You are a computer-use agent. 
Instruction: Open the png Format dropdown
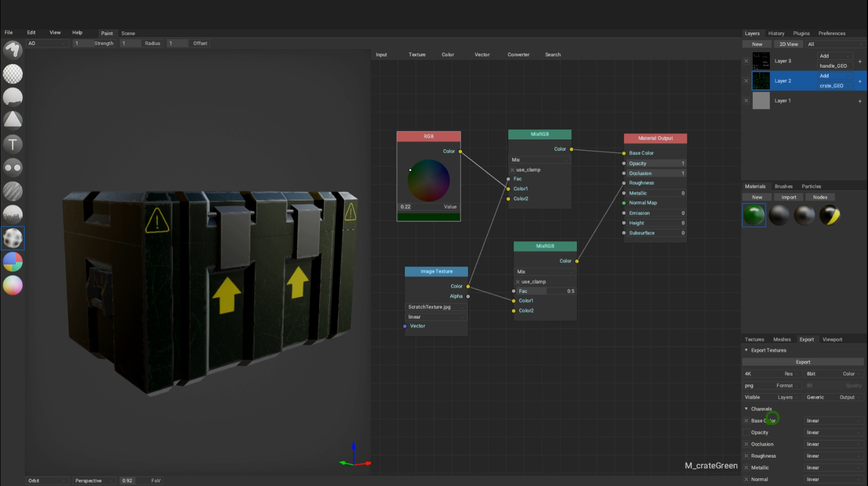click(x=771, y=385)
